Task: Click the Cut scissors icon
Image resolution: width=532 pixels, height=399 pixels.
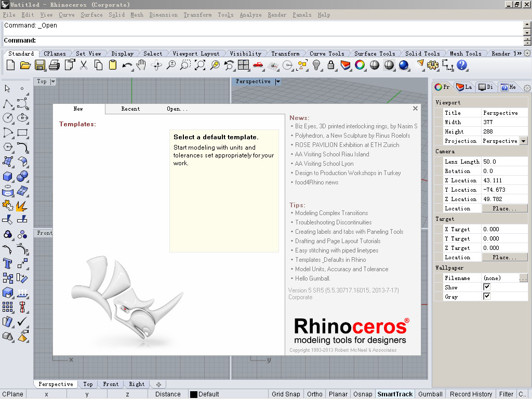Action: (x=84, y=65)
